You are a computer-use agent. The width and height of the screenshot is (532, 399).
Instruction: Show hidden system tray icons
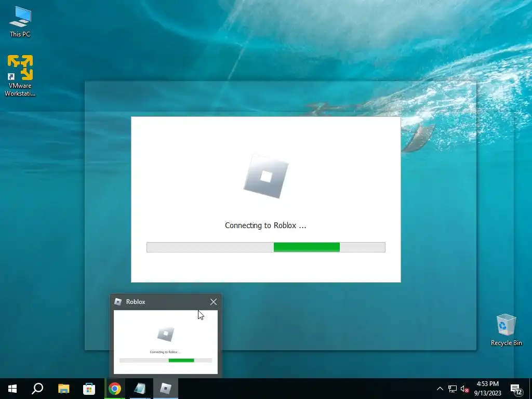tap(440, 389)
